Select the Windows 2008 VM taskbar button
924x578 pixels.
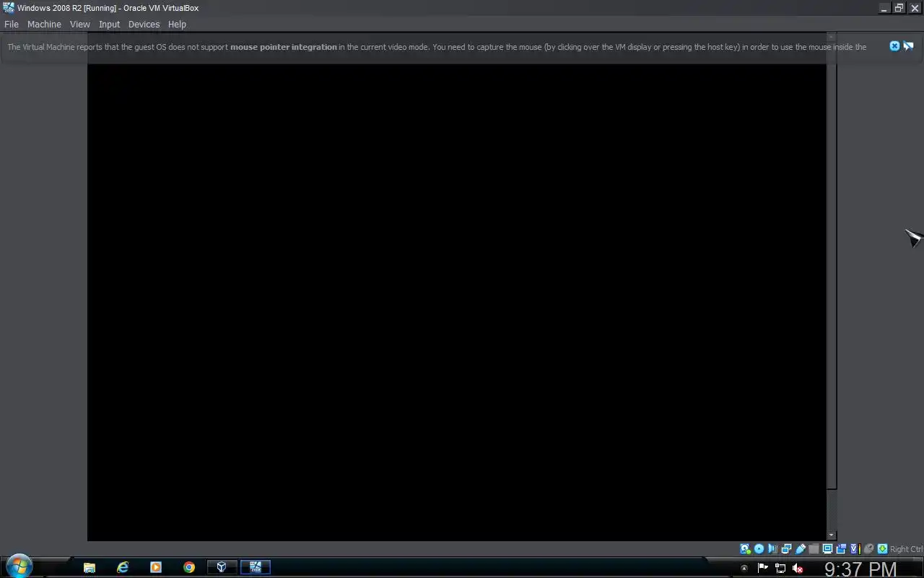(256, 567)
